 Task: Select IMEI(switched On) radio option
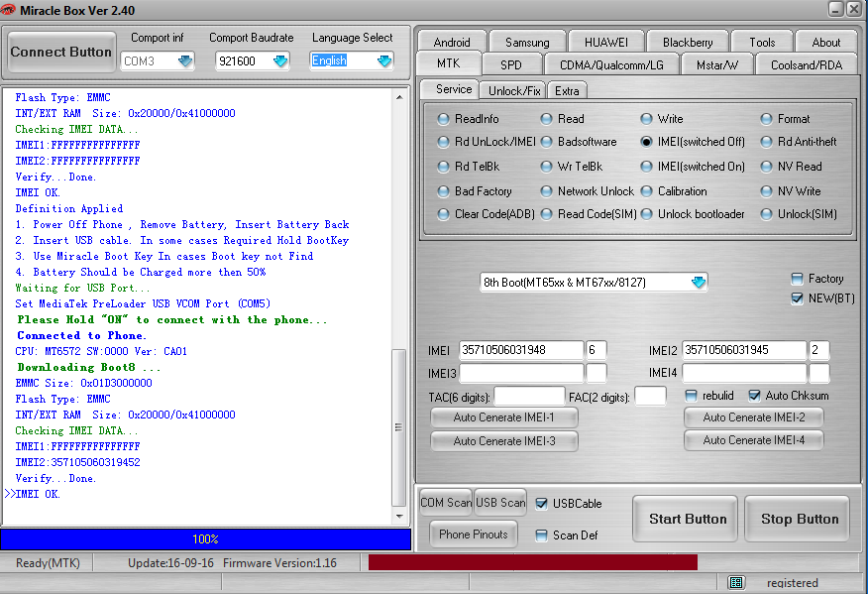646,167
